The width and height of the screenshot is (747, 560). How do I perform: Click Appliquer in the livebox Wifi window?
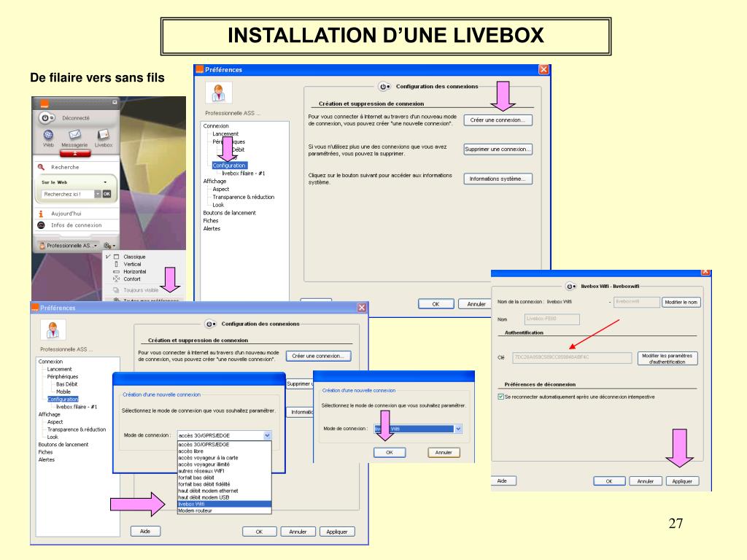point(682,481)
